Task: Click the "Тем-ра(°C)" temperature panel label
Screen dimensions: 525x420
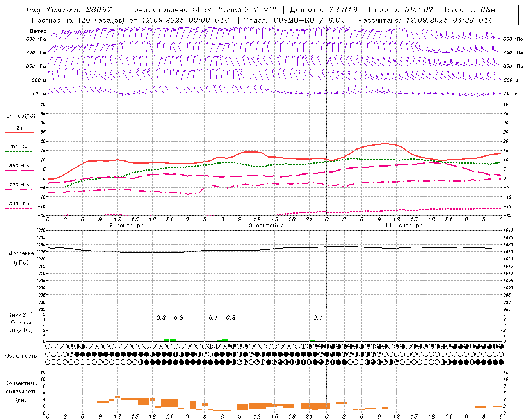Action: pos(19,116)
